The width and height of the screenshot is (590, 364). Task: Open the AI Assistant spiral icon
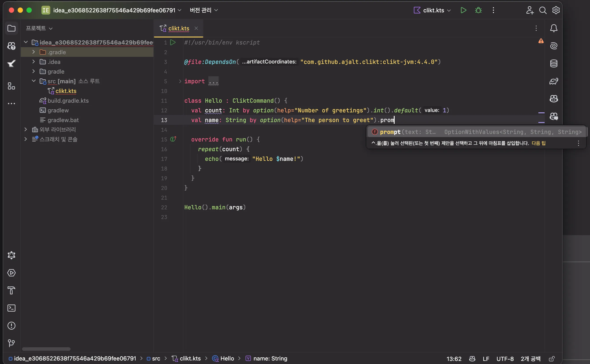[554, 46]
